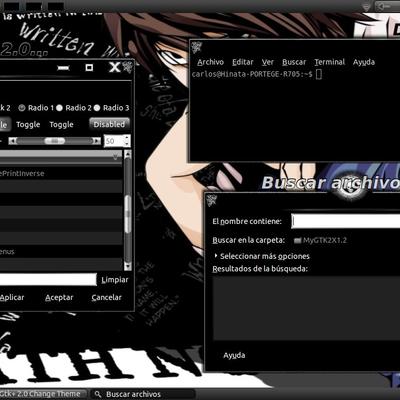Open the theme list dropdown arrow
Image resolution: width=400 pixels, height=400 pixels.
pyautogui.click(x=116, y=156)
